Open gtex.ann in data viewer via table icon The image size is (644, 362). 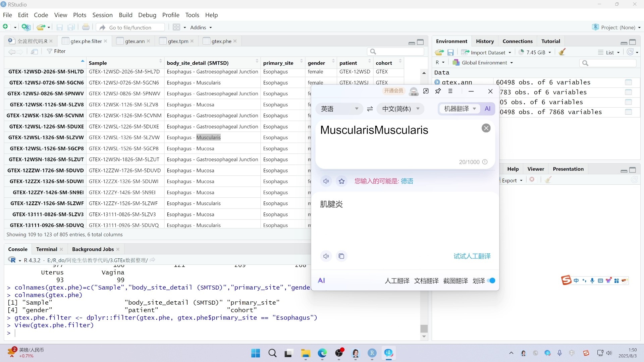[x=629, y=82]
